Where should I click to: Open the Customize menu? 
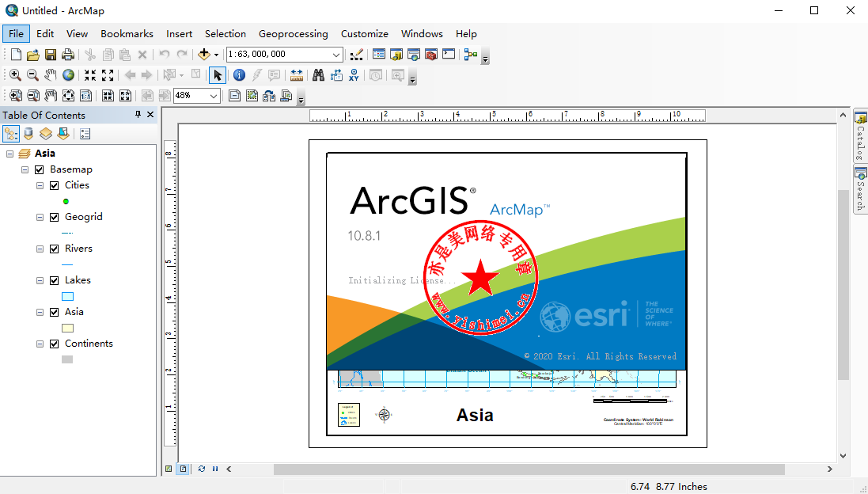(364, 34)
